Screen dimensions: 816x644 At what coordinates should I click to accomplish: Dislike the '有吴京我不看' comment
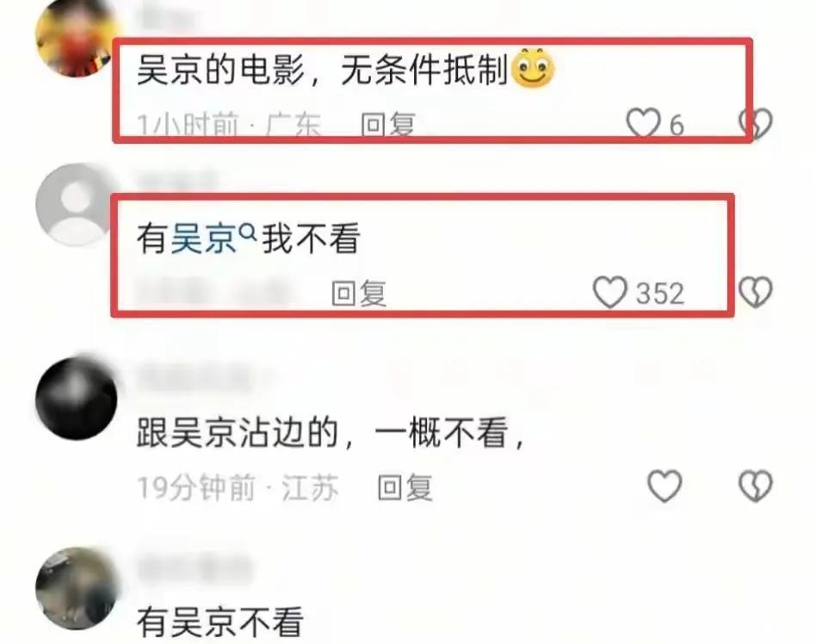point(756,292)
